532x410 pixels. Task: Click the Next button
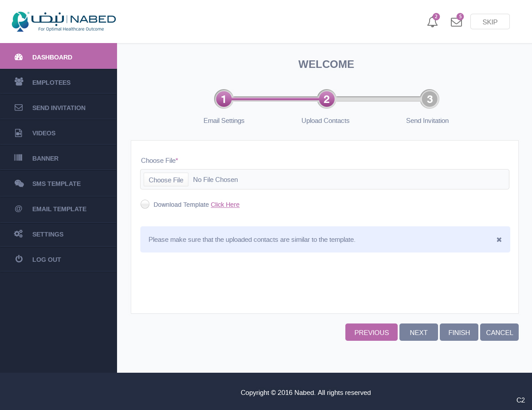[419, 332]
